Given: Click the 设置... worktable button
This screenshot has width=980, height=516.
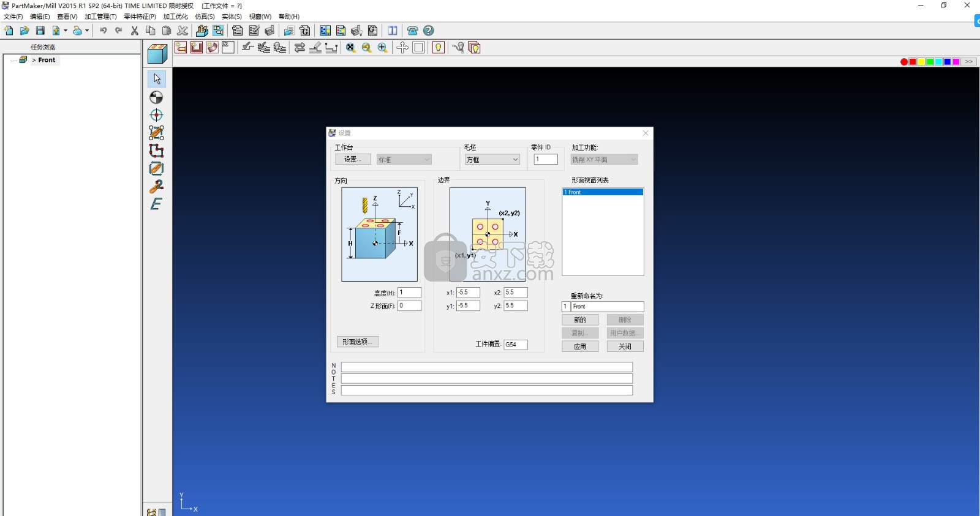Looking at the screenshot, I should (353, 159).
